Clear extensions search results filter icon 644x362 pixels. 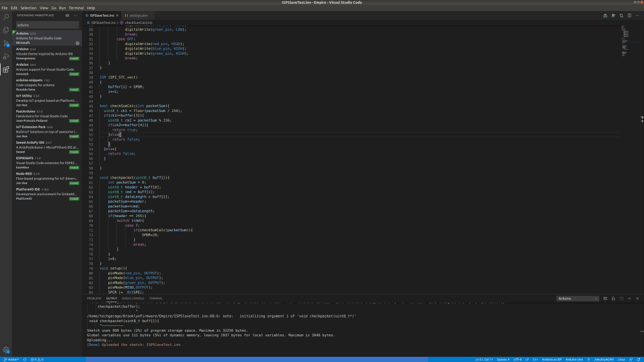pos(67,15)
